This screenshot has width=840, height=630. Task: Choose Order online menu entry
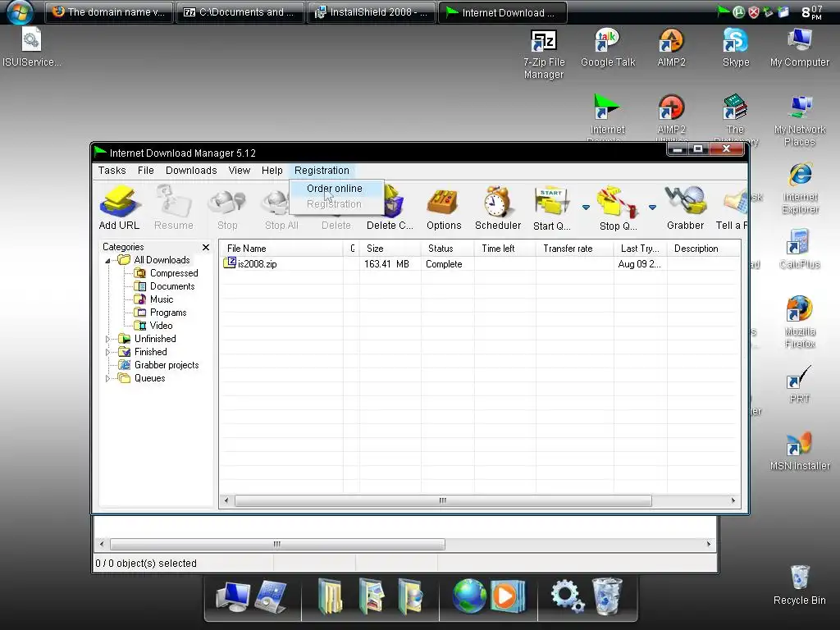(336, 189)
